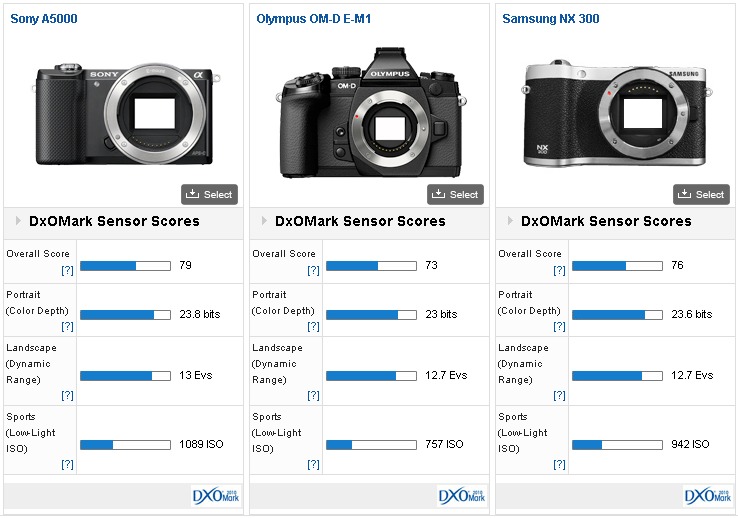
Task: Open the Olympus OM-D E-M1 title link
Action: pos(313,19)
